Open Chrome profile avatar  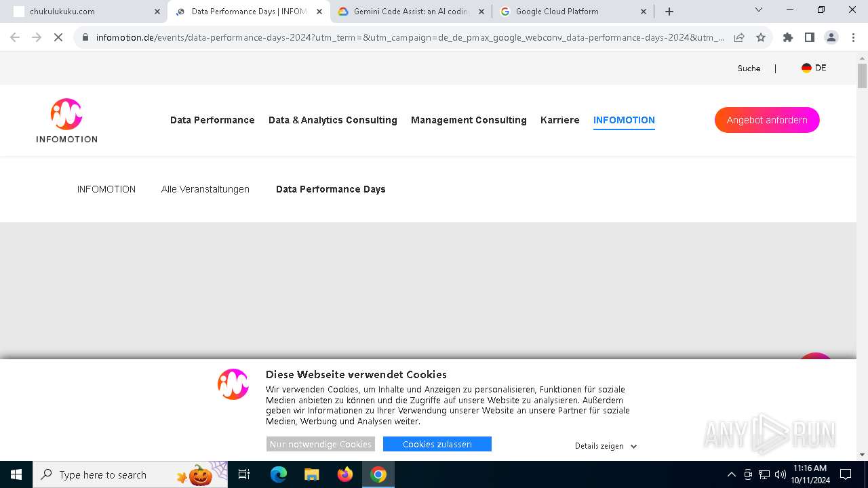click(x=831, y=37)
